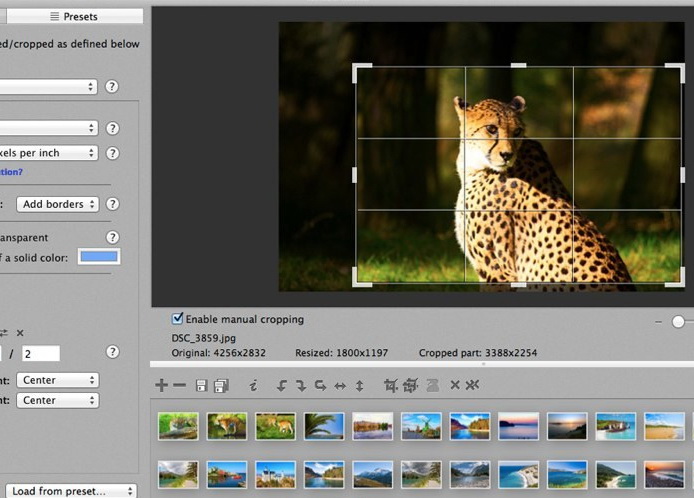Screen dimensions: 694x498
Task: Click the plus icon to add images
Action: tap(162, 385)
